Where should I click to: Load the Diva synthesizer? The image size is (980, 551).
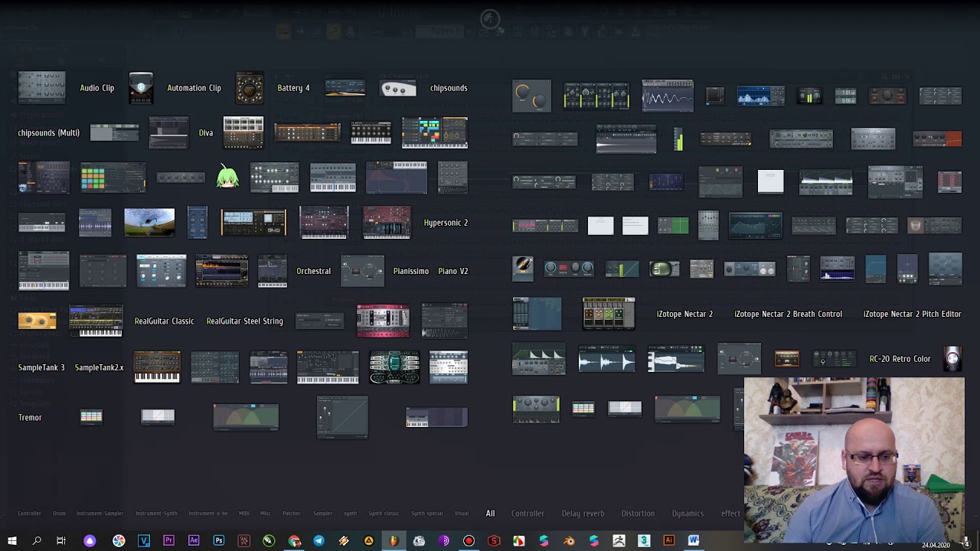206,132
